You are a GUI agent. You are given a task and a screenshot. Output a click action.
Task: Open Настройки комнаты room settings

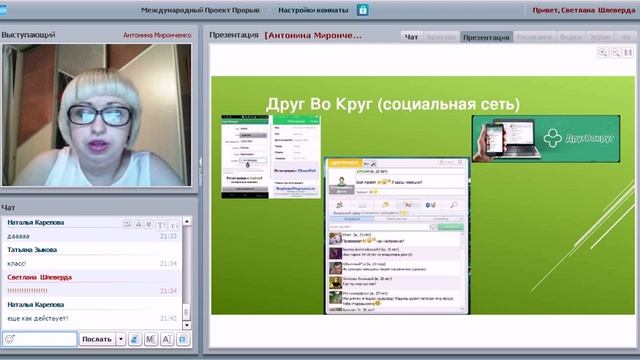click(x=313, y=10)
